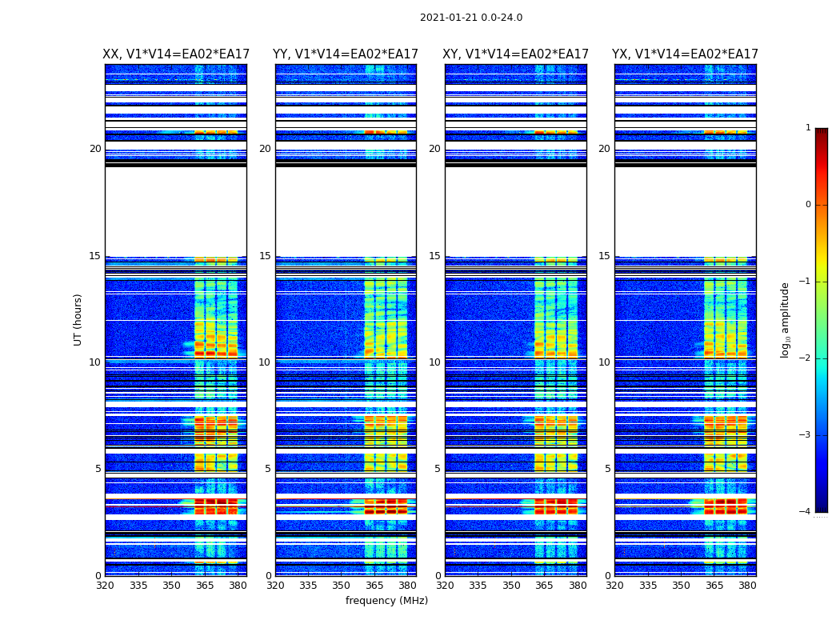The image size is (840, 640).
Task: Click the 20 tick on XX panel y-axis
Action: [95, 149]
